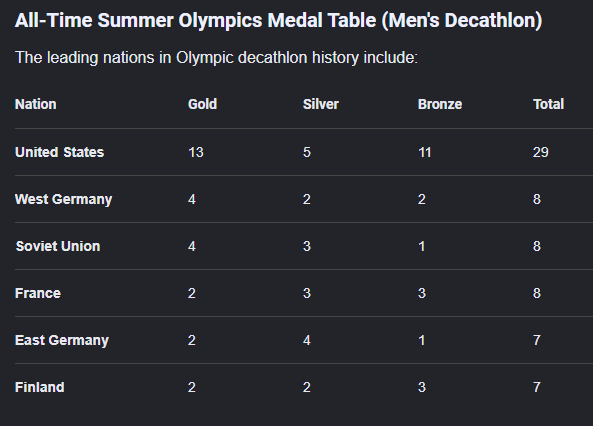593x426 pixels.
Task: Click the Bronze column header
Action: pos(440,104)
